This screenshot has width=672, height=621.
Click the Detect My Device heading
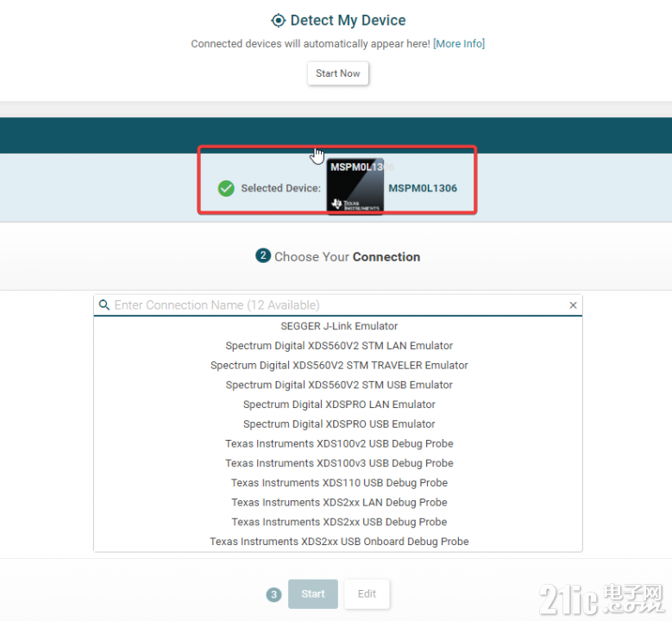click(348, 21)
